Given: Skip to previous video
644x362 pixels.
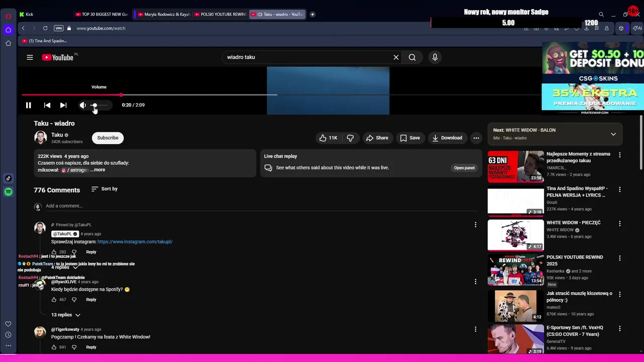Looking at the screenshot, I should 47,105.
